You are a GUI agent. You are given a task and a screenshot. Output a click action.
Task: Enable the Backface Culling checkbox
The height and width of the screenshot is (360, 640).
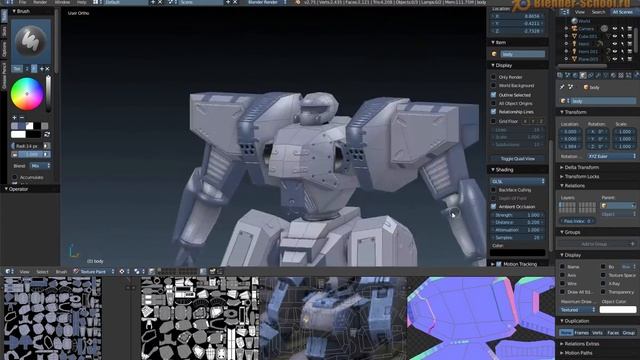pos(493,190)
